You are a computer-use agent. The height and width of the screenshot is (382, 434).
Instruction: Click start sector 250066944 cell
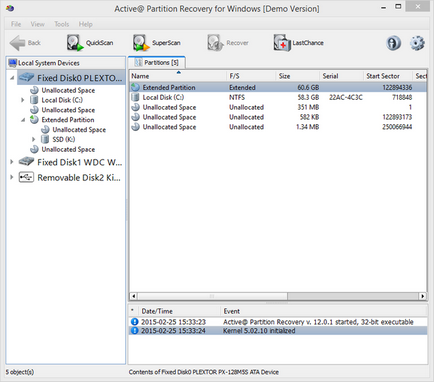(397, 127)
